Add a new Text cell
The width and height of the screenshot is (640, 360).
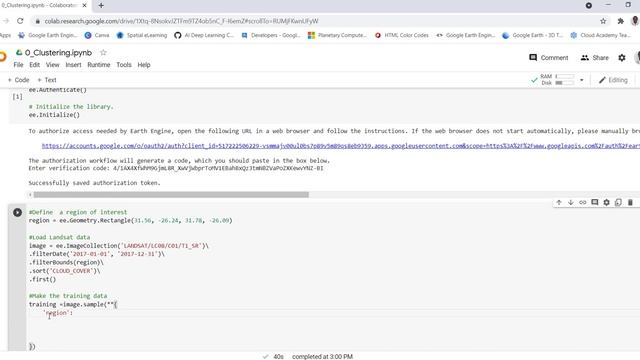click(47, 80)
